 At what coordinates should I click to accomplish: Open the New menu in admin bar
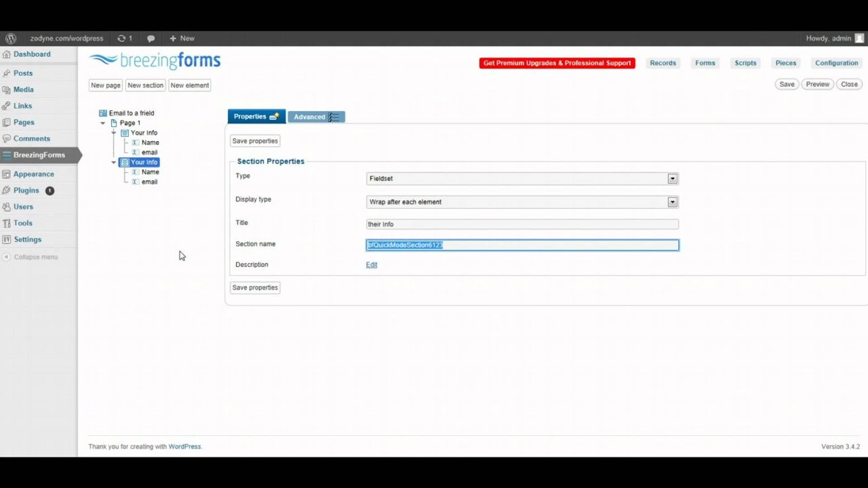pyautogui.click(x=182, y=39)
